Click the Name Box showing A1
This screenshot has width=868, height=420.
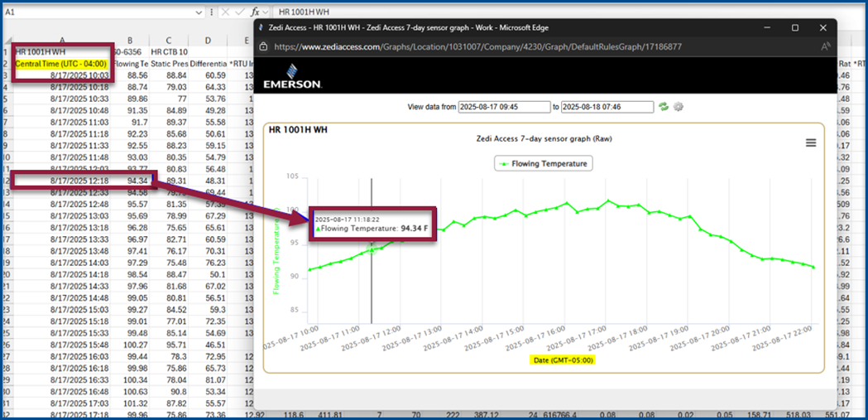pyautogui.click(x=99, y=12)
